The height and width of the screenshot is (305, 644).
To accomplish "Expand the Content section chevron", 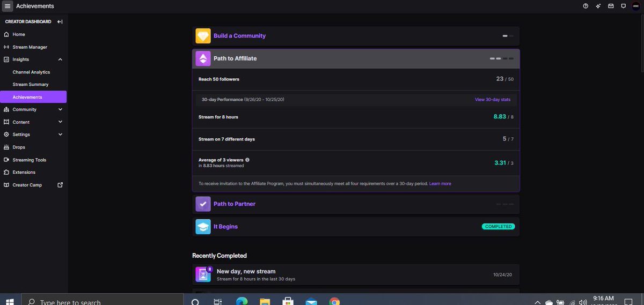I will click(60, 122).
